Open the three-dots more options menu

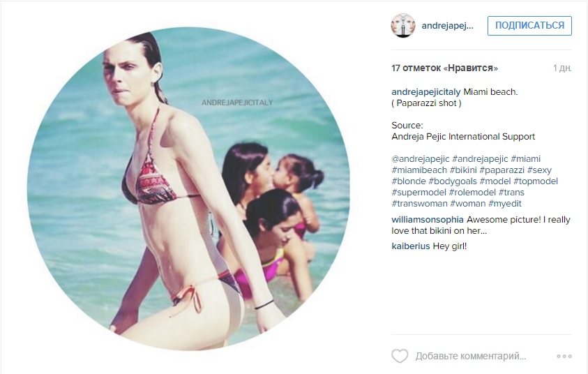[564, 356]
